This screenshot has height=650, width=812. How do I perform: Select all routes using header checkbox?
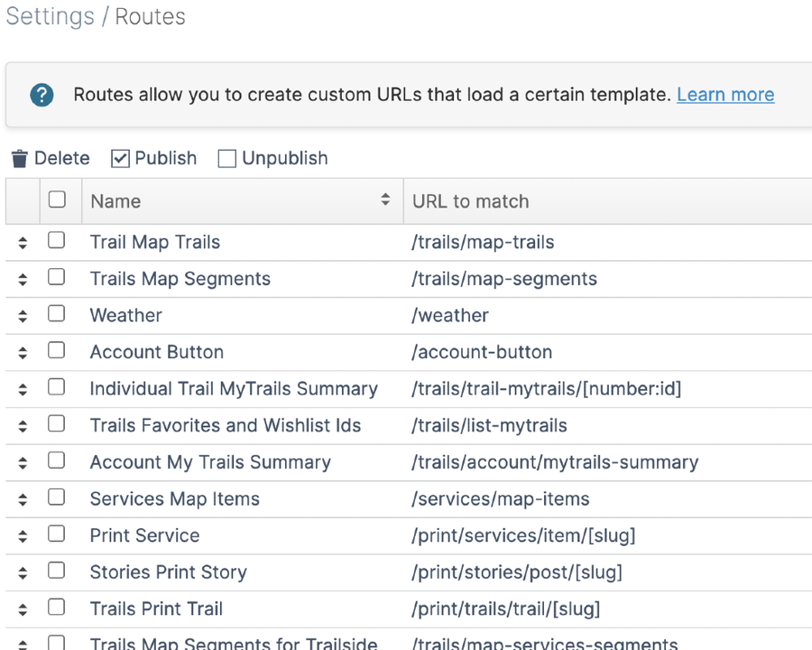coord(58,200)
